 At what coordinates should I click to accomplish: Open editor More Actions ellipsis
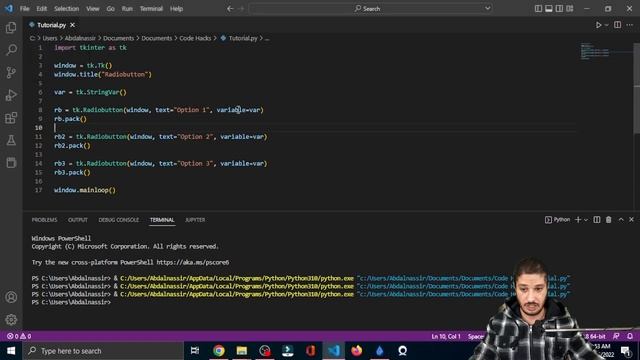point(630,25)
